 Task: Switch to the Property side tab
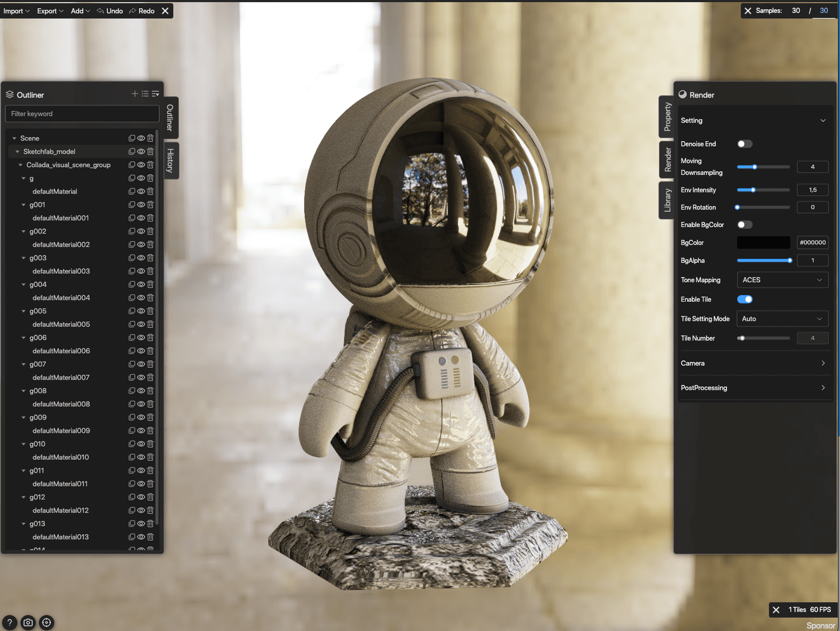667,117
